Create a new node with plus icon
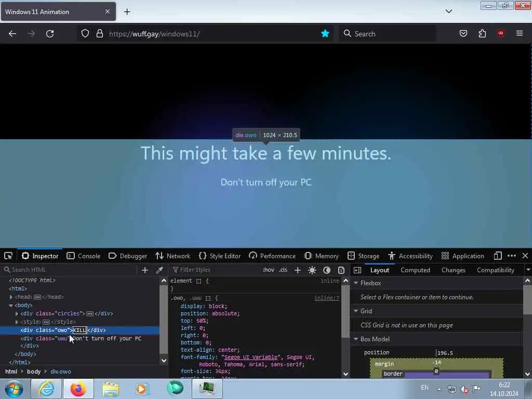The width and height of the screenshot is (532, 399). point(145,270)
